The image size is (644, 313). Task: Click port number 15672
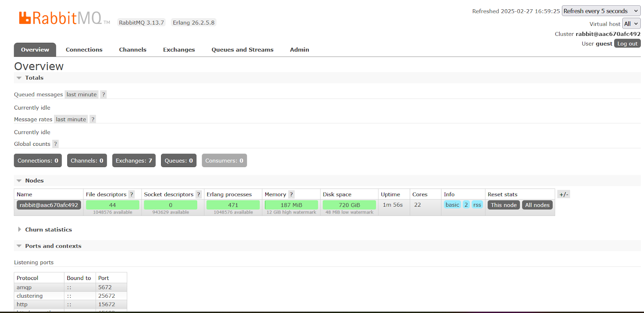pos(107,304)
